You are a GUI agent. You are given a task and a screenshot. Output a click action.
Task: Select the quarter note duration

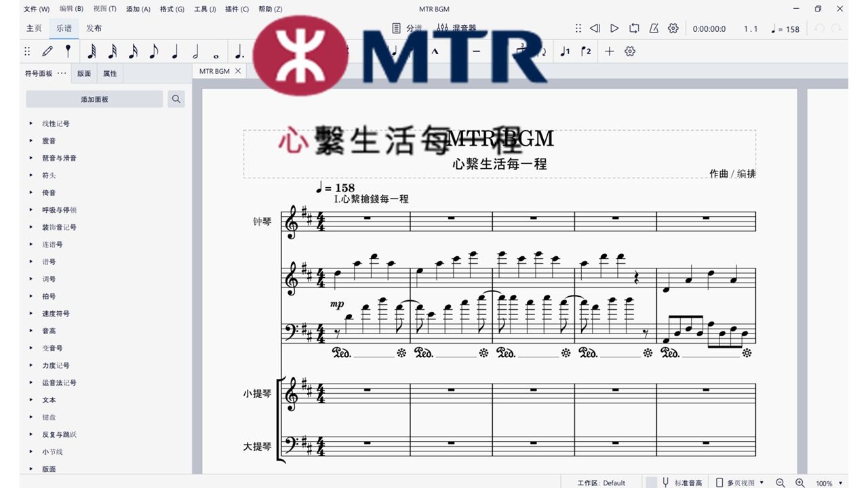coord(175,52)
